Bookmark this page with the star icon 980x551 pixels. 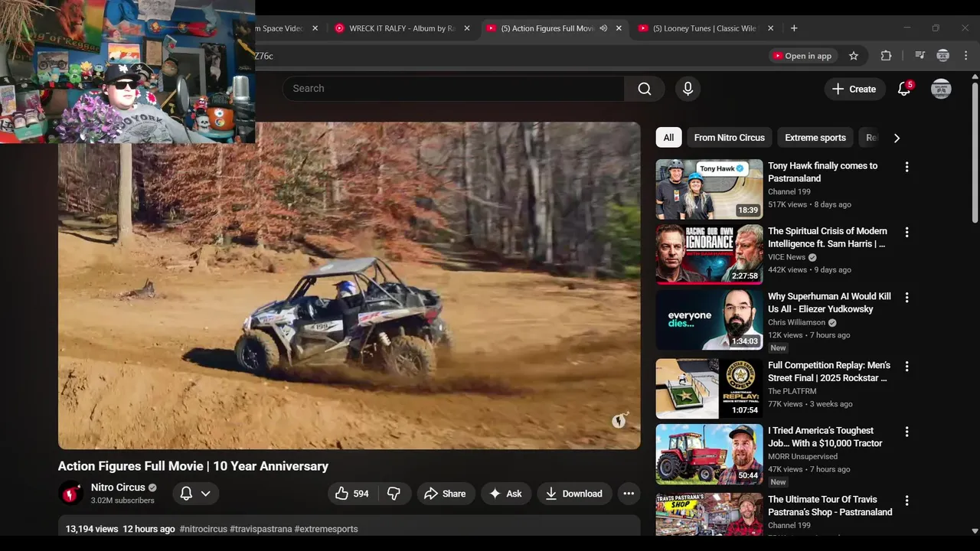point(854,56)
